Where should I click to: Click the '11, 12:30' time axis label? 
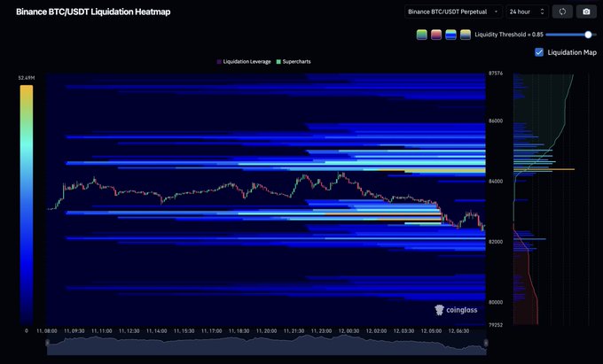[129, 330]
